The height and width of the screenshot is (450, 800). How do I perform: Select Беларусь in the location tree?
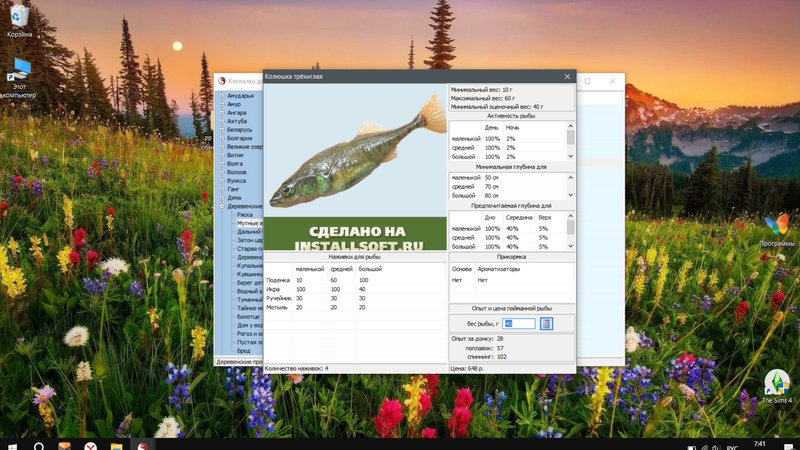coord(239,130)
